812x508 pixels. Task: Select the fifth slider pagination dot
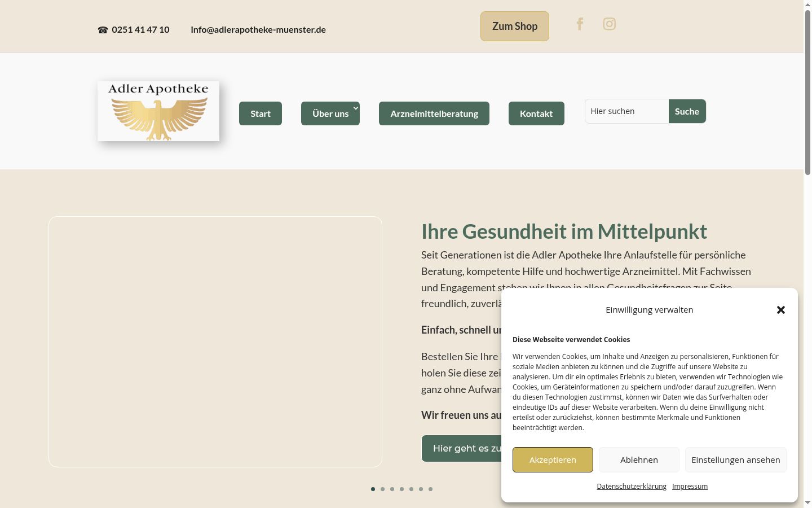click(411, 489)
